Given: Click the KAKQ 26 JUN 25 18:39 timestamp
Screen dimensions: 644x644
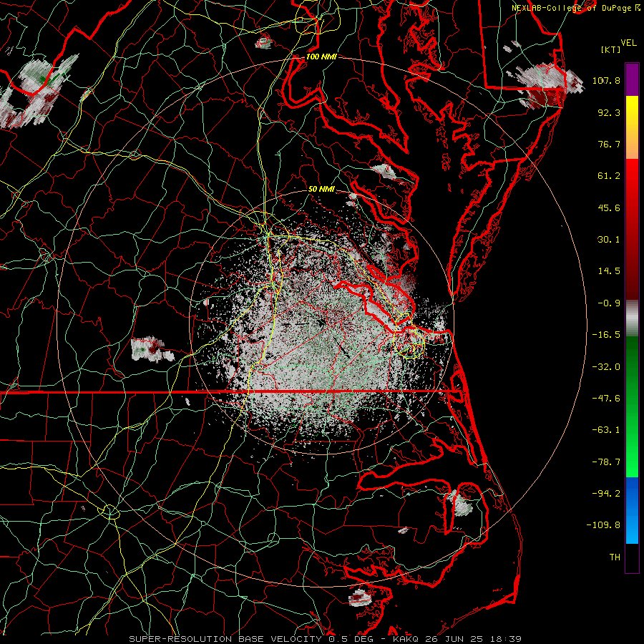Looking at the screenshot, I should tap(457, 639).
